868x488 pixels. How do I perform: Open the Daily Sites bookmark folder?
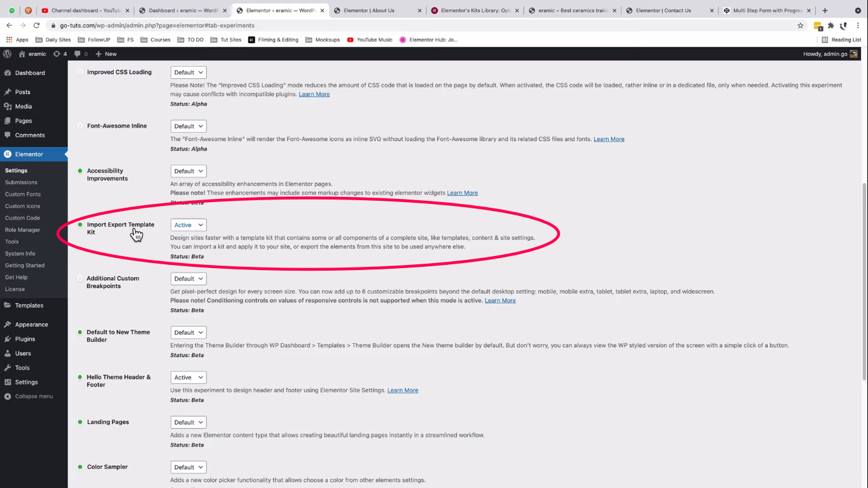click(x=53, y=39)
